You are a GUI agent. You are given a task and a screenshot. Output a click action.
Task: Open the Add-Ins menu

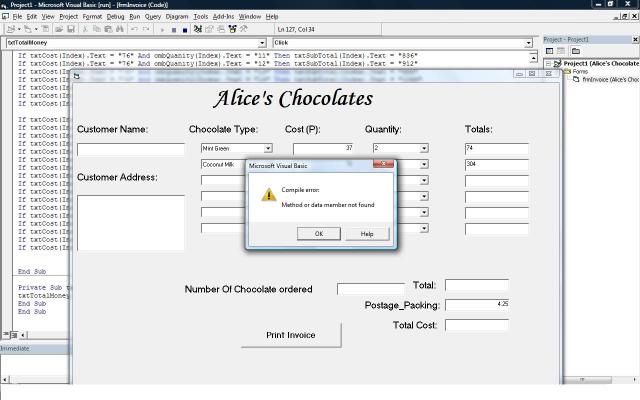pos(223,17)
